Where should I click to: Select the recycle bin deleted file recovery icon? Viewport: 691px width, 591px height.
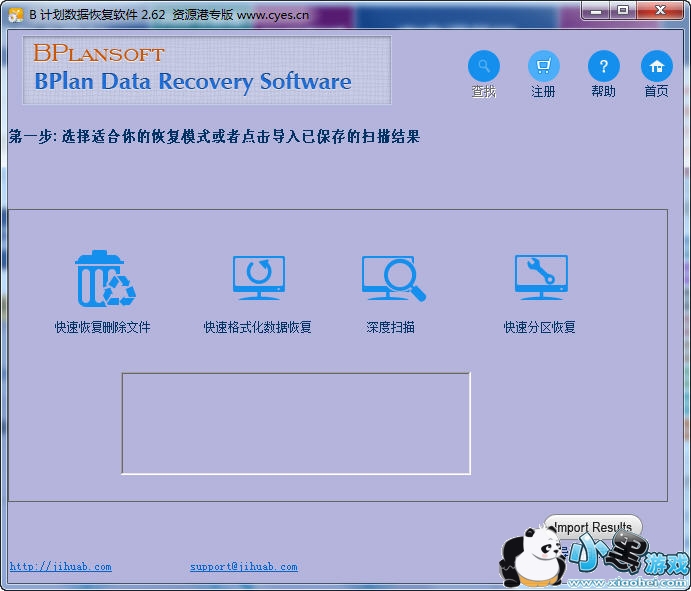(x=105, y=279)
